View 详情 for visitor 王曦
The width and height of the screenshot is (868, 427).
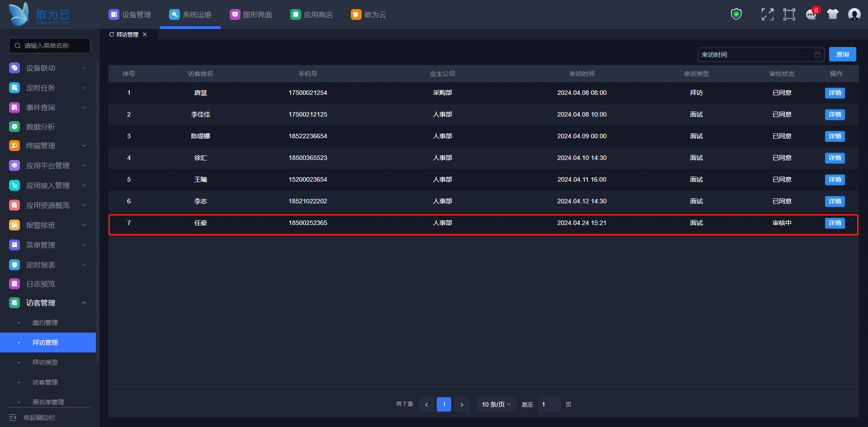tap(835, 179)
